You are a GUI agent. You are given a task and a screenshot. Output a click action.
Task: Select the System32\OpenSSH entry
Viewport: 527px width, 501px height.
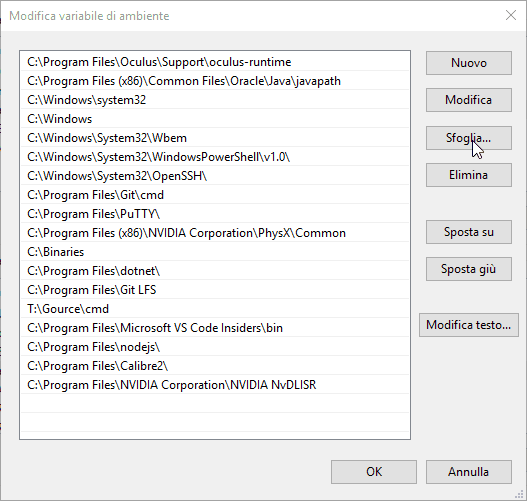[x=215, y=176]
